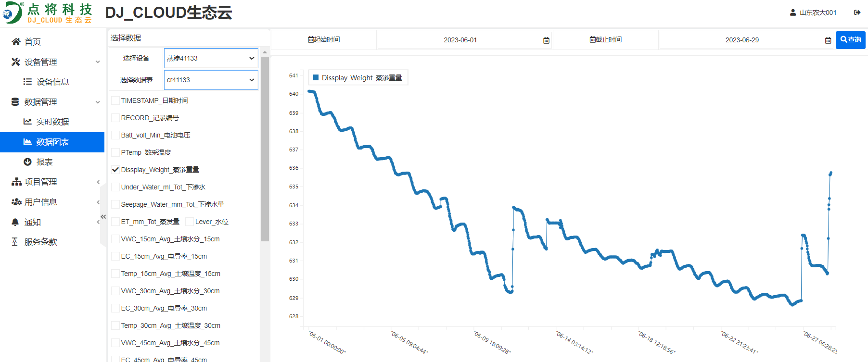868x362 pixels.
Task: Click the blue 查询 search button
Action: [850, 40]
